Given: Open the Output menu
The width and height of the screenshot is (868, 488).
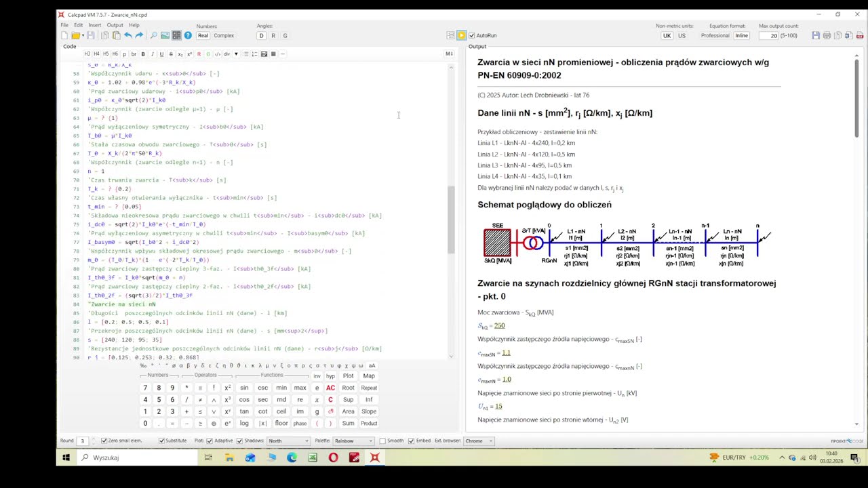Looking at the screenshot, I should [x=115, y=25].
